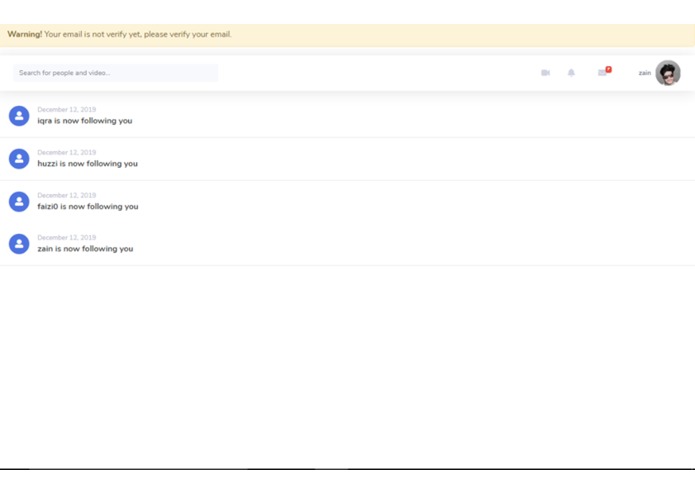Click the video camera icon in header
Image resolution: width=695 pixels, height=494 pixels.
coord(545,73)
